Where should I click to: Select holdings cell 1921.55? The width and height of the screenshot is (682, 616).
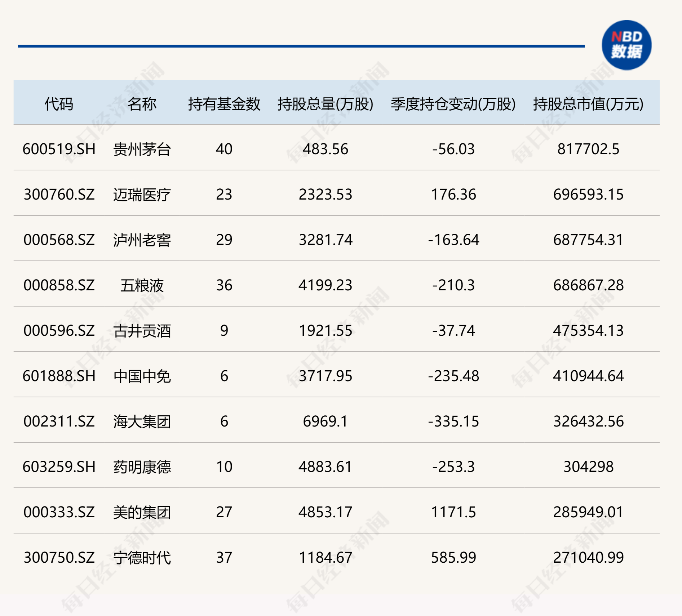(x=325, y=331)
